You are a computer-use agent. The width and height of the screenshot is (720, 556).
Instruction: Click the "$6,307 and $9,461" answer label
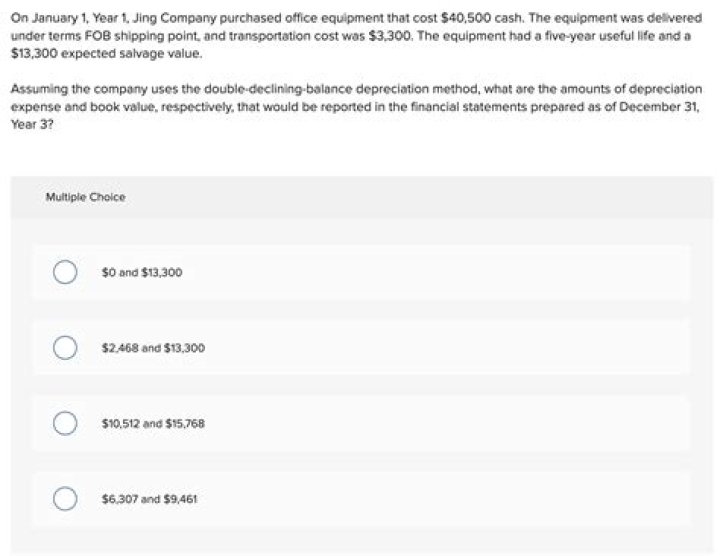(148, 498)
